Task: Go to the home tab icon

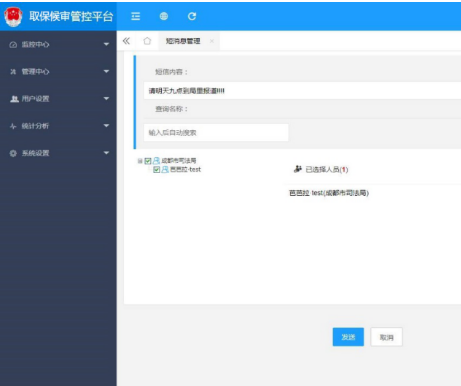Action: click(x=147, y=41)
